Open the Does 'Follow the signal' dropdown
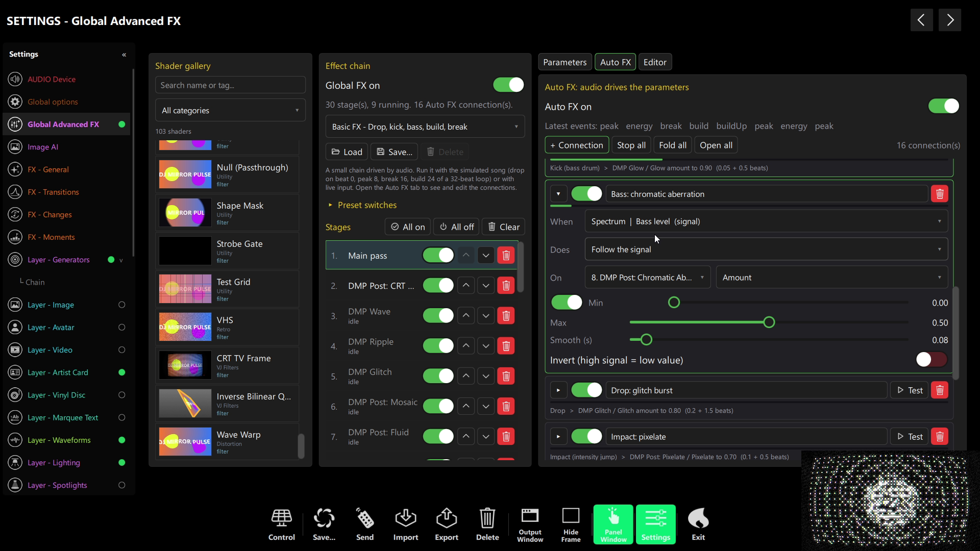980x551 pixels. 766,249
